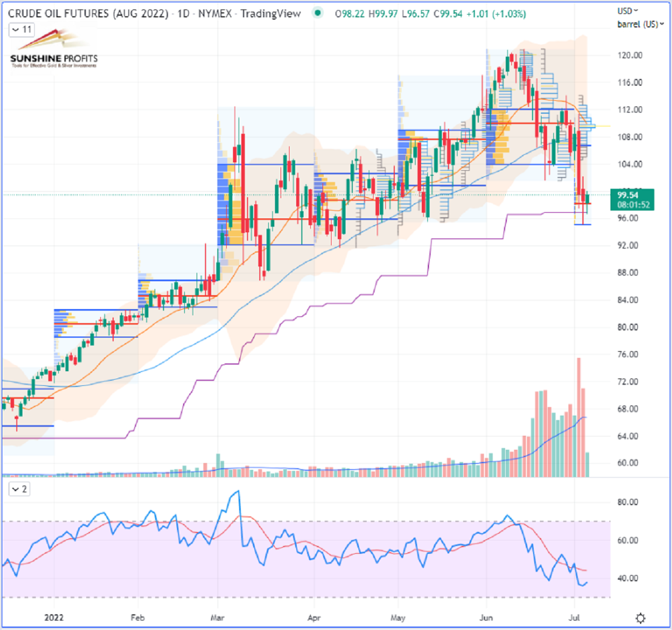Screen dimensions: 672x630
Task: Click the tallest red volume bar
Action: pyautogui.click(x=578, y=417)
